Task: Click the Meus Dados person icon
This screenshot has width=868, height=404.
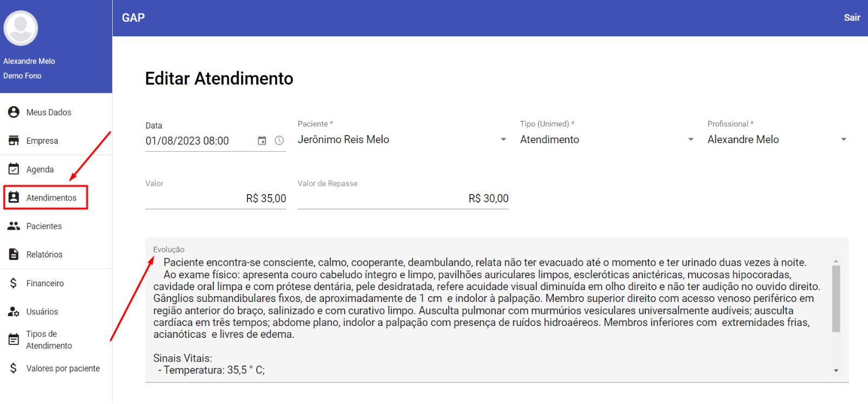Action: pos(14,112)
